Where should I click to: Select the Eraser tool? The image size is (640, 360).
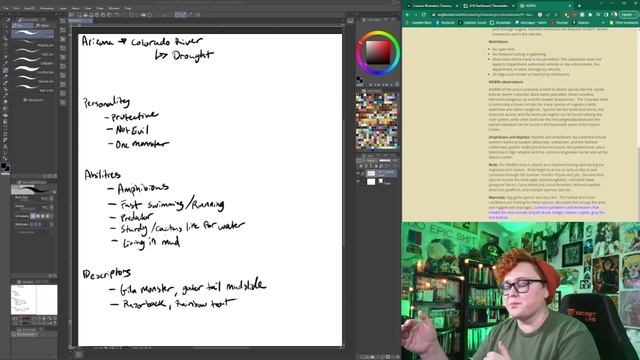click(5, 102)
